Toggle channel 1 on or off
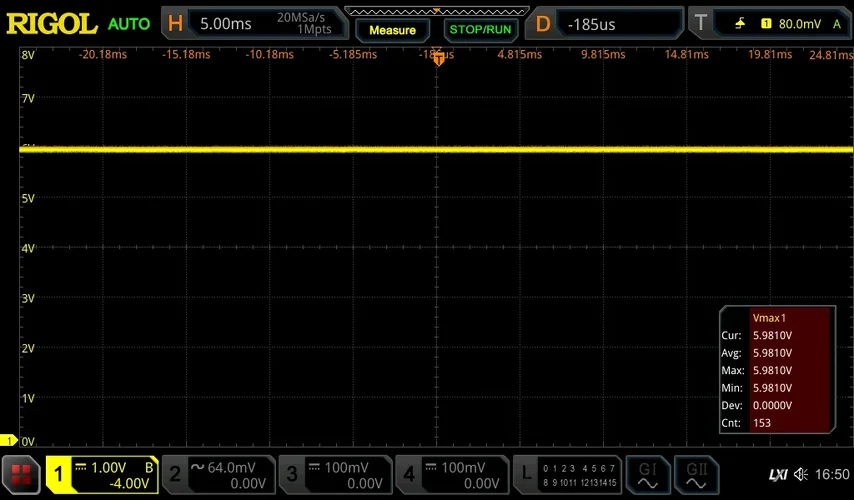Image resolution: width=854 pixels, height=500 pixels. [x=58, y=474]
